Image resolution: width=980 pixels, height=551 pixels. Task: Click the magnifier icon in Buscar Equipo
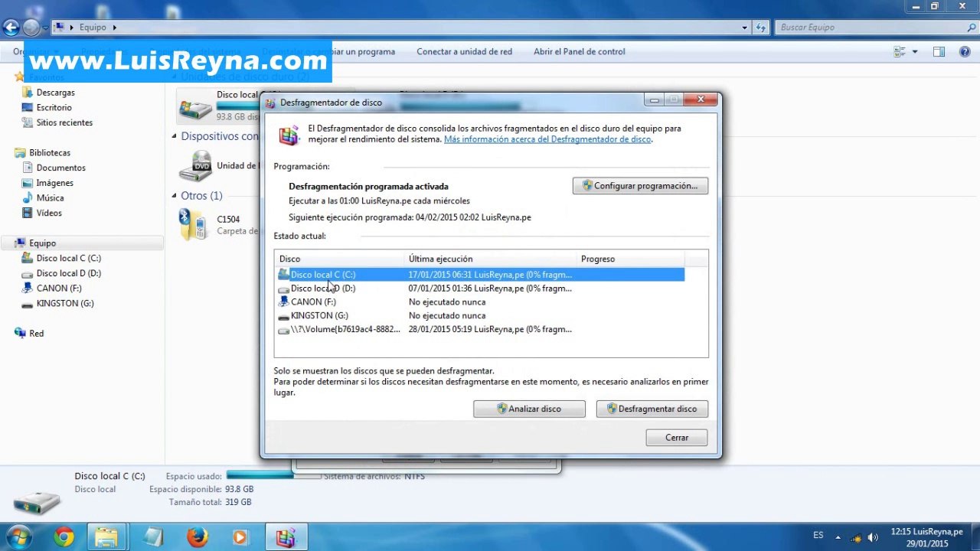click(x=972, y=28)
